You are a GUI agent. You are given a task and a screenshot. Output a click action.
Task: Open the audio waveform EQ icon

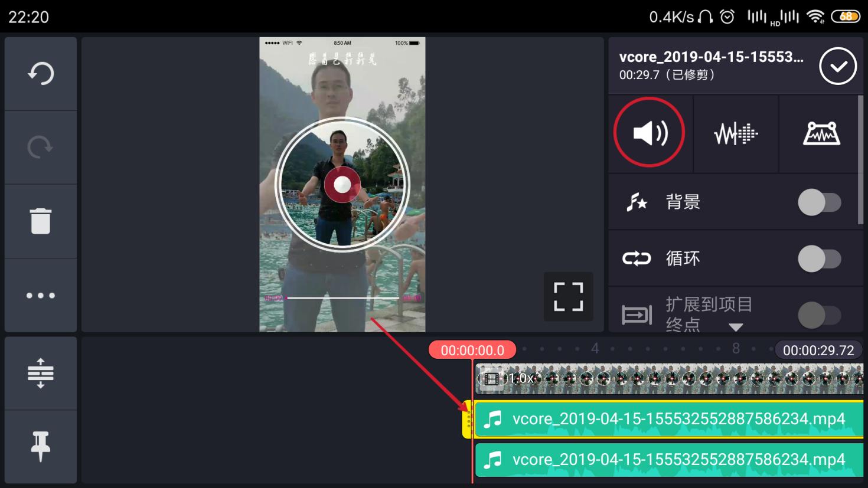tap(736, 134)
